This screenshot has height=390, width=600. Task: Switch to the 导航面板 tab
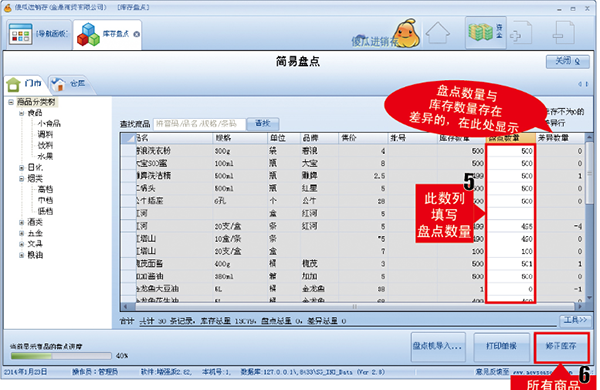click(39, 34)
